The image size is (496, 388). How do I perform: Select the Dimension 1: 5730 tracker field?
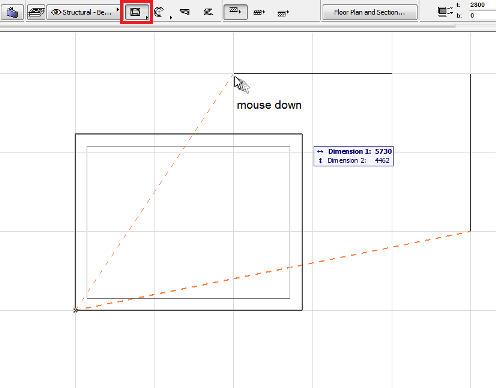coord(354,151)
